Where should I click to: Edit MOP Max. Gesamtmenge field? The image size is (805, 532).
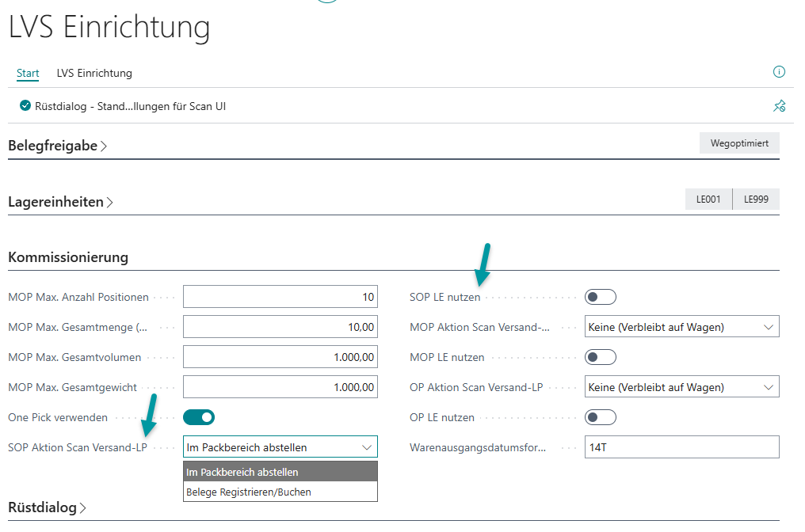280,327
